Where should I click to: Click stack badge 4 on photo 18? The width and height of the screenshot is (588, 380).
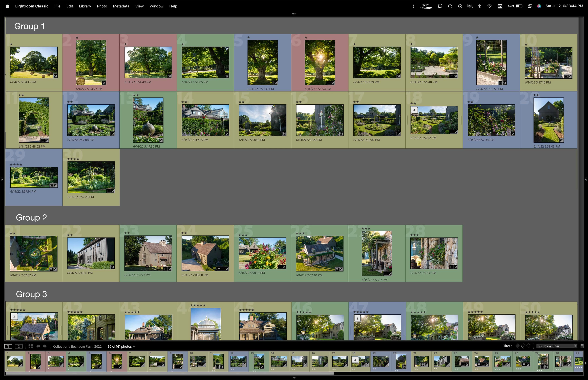coord(414,110)
